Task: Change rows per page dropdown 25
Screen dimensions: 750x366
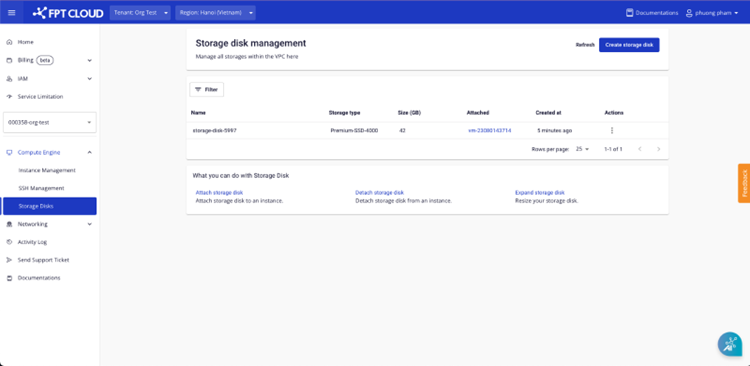Action: coord(583,149)
